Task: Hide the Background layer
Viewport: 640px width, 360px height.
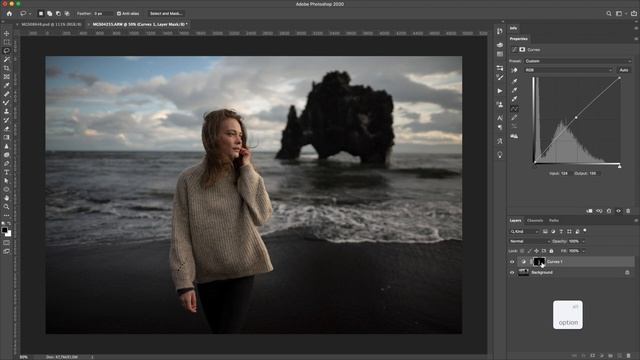Action: (x=512, y=273)
